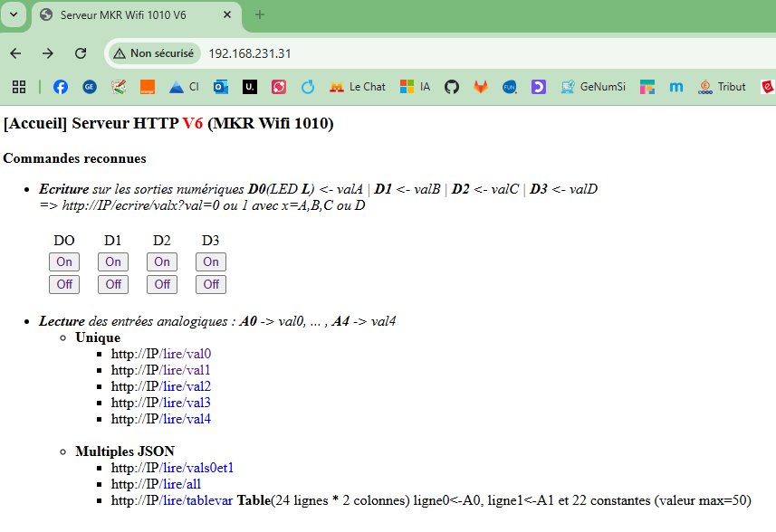Select the Serveur MKR Wifi 1010 V6 tab

click(x=136, y=15)
